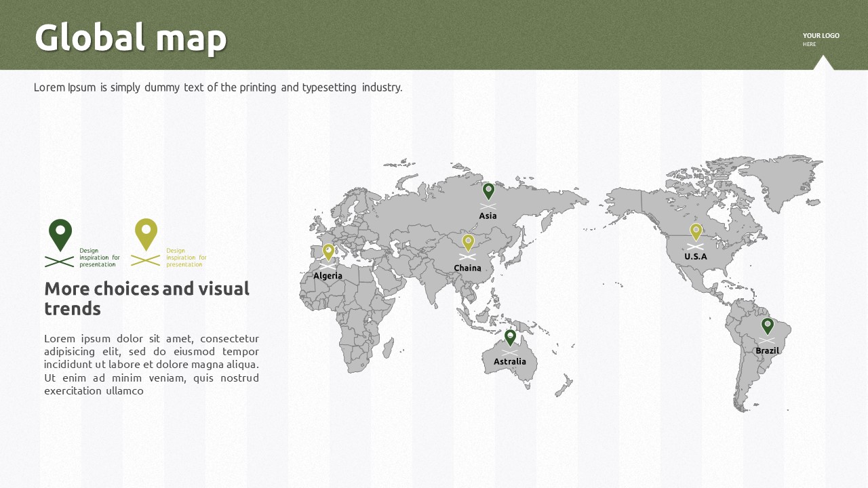Image resolution: width=868 pixels, height=488 pixels.
Task: Select the yellow "Design inspiration for presentation" caption
Action: 186,258
